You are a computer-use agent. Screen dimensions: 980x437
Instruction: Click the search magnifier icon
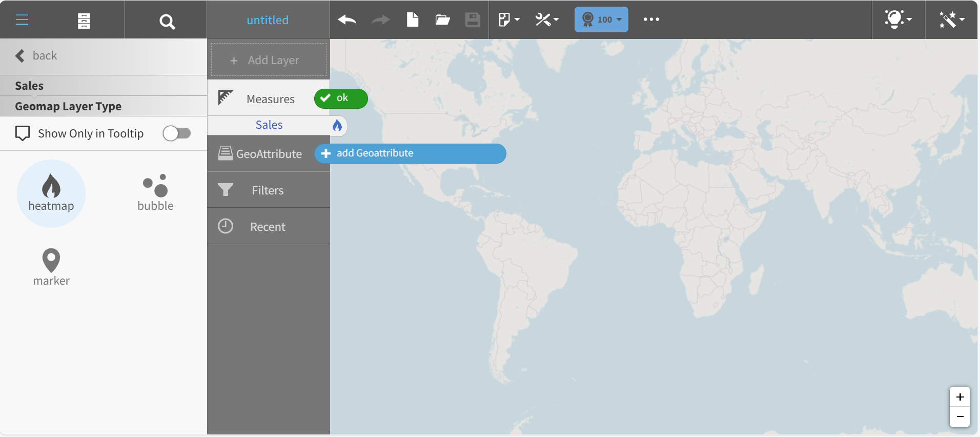[x=167, y=22]
